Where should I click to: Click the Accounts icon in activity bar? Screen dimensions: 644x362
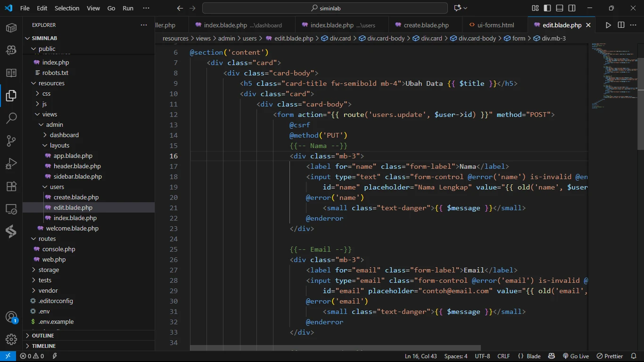[11, 317]
